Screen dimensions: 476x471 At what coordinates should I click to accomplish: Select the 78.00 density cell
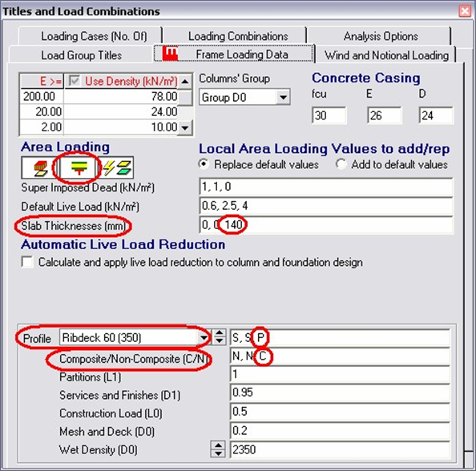click(121, 97)
